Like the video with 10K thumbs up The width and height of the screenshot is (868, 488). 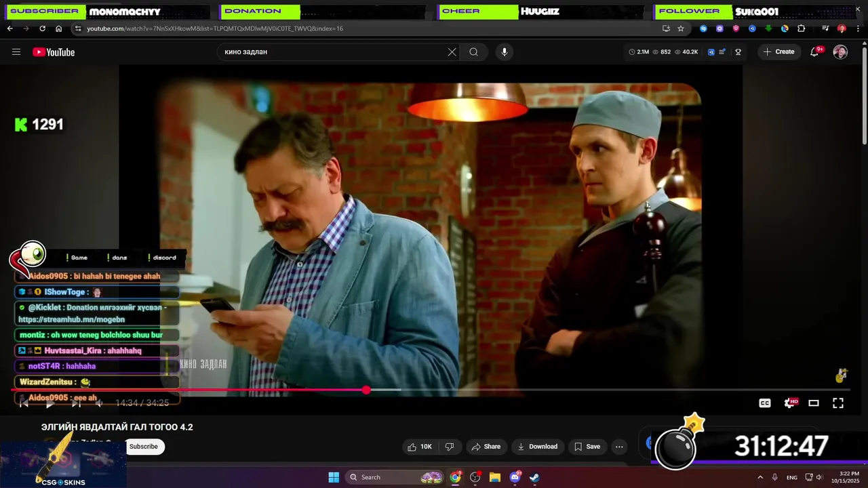(420, 447)
